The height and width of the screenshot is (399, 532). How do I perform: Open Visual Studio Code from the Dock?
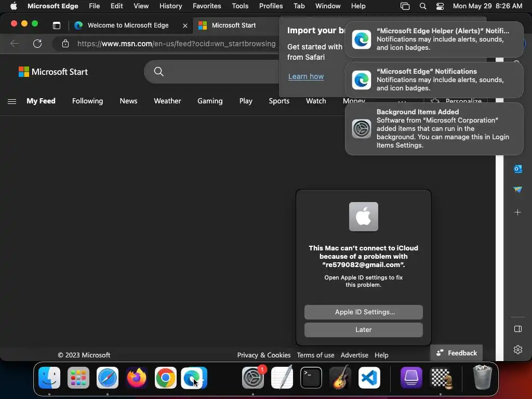click(x=369, y=377)
